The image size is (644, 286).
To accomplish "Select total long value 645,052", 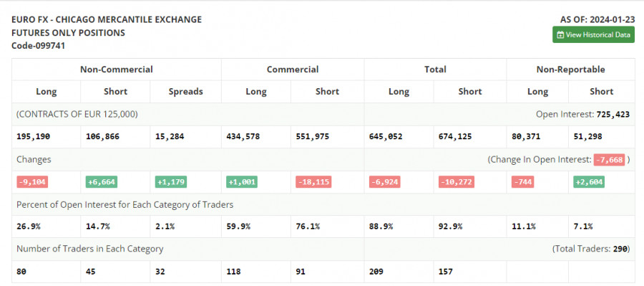I will click(x=386, y=137).
